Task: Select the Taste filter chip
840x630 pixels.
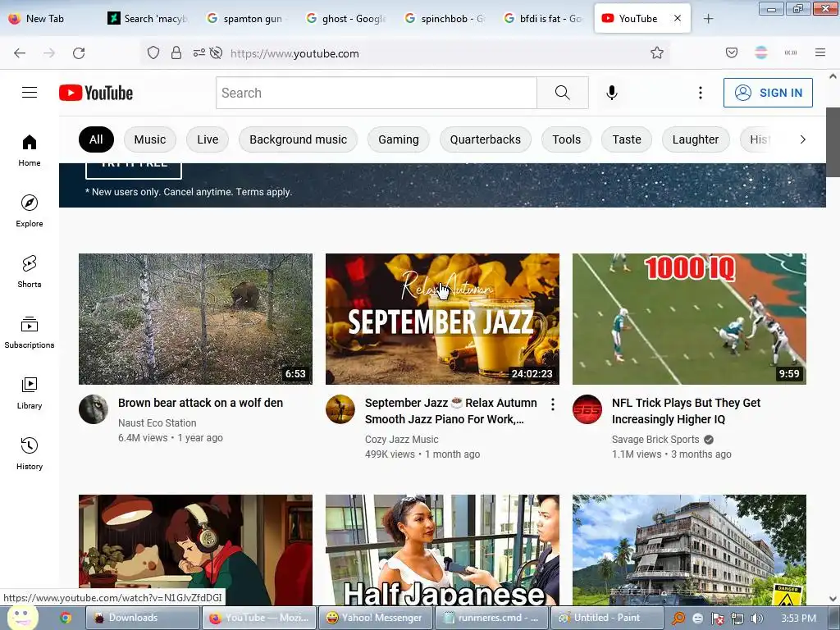Action: [x=626, y=139]
